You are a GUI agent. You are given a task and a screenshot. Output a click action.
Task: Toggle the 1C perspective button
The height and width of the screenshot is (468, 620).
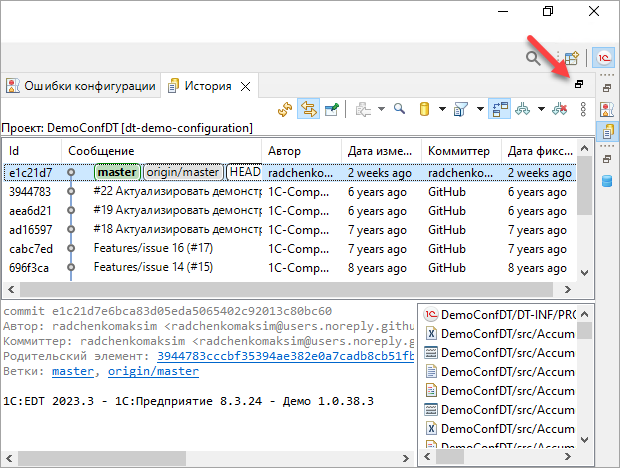pos(604,59)
